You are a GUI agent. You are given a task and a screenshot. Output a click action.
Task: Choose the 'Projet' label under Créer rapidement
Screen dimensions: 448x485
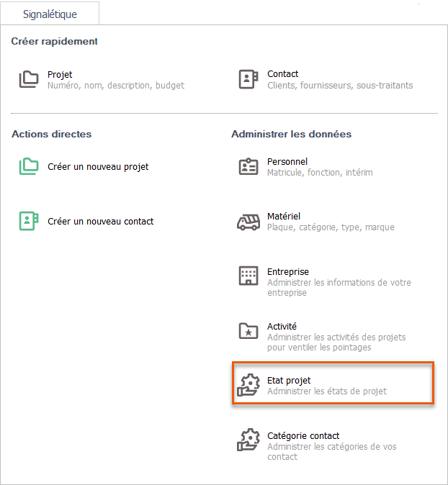[x=60, y=74]
